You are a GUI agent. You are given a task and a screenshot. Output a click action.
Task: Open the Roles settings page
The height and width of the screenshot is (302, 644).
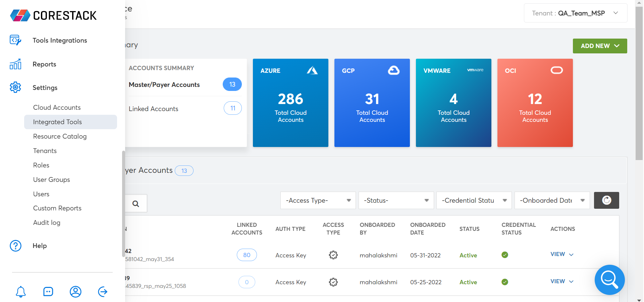(x=41, y=165)
